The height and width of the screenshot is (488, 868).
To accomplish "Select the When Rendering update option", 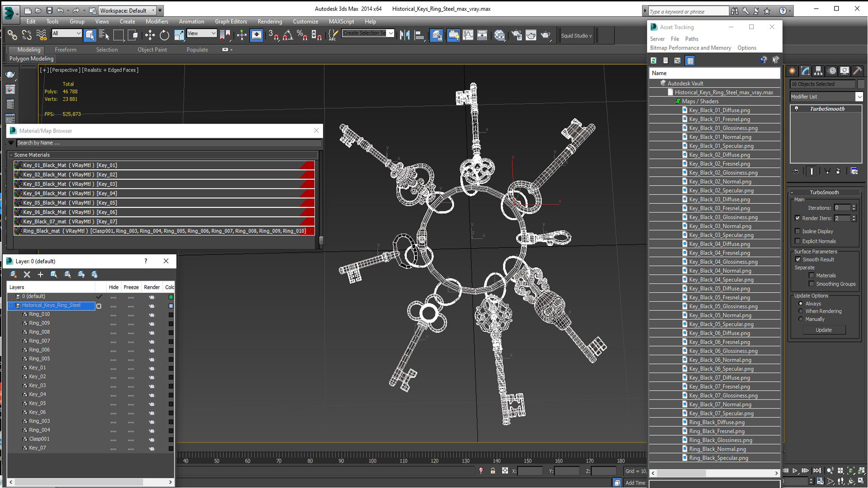I will point(801,311).
